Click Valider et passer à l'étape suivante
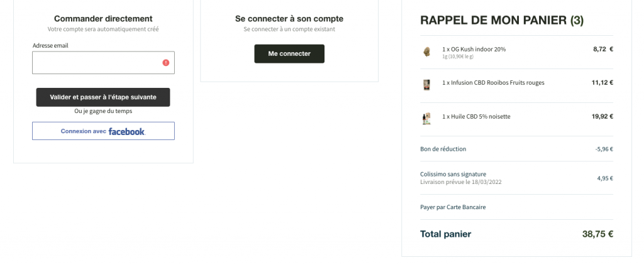 [103, 97]
